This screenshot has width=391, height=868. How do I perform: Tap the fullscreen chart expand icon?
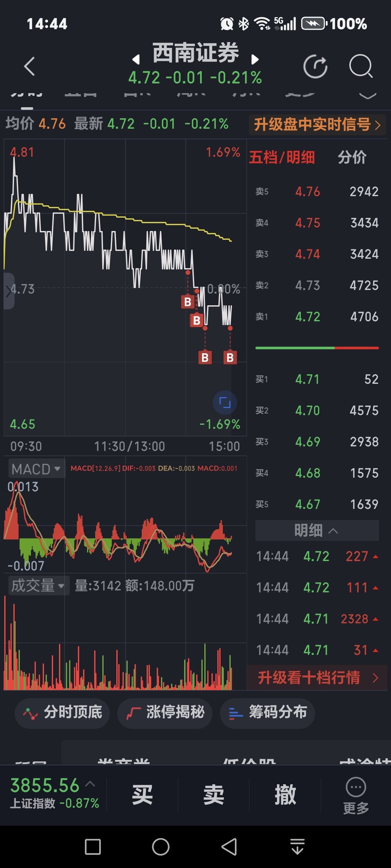[x=225, y=402]
